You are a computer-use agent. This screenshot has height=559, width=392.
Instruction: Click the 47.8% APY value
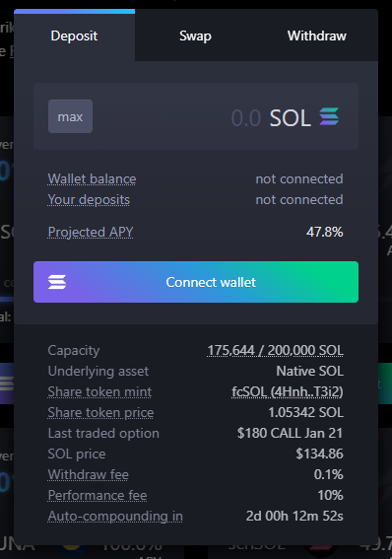point(324,232)
